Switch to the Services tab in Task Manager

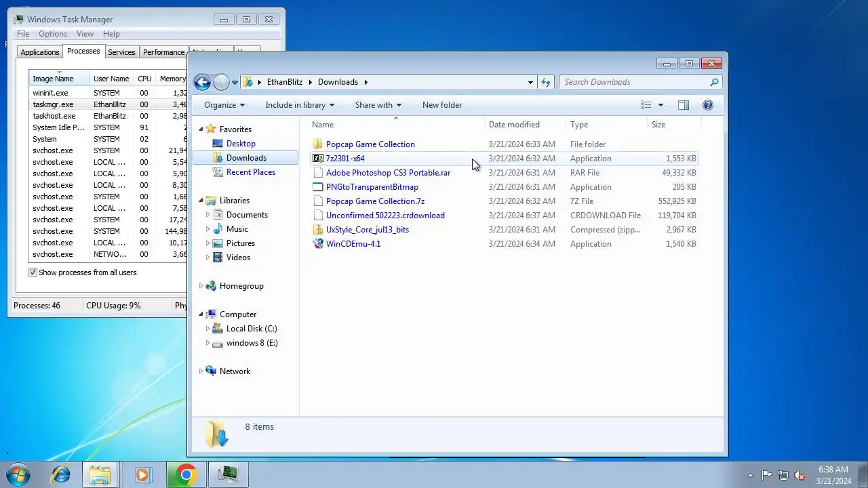(121, 52)
